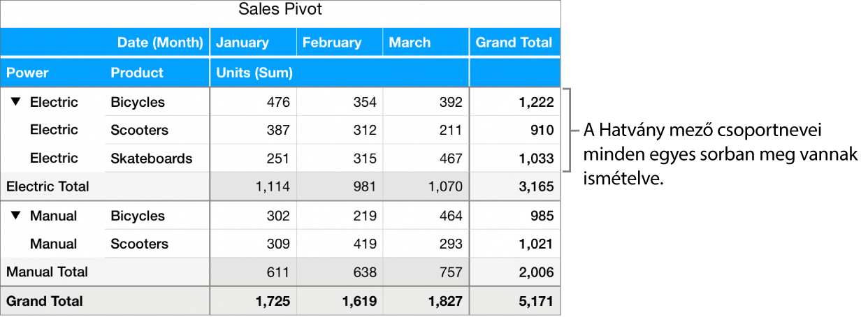Image resolution: width=868 pixels, height=317 pixels.
Task: Click the Power field header
Action: 28,73
